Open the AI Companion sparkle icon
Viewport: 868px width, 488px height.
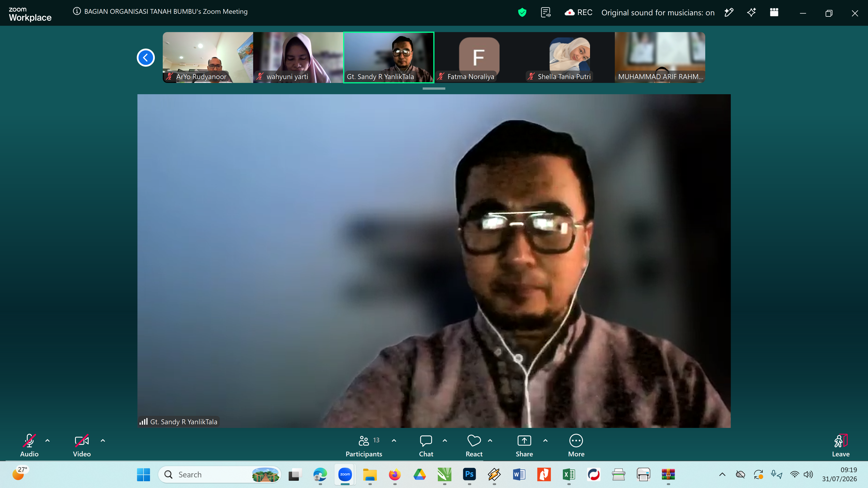coord(751,12)
